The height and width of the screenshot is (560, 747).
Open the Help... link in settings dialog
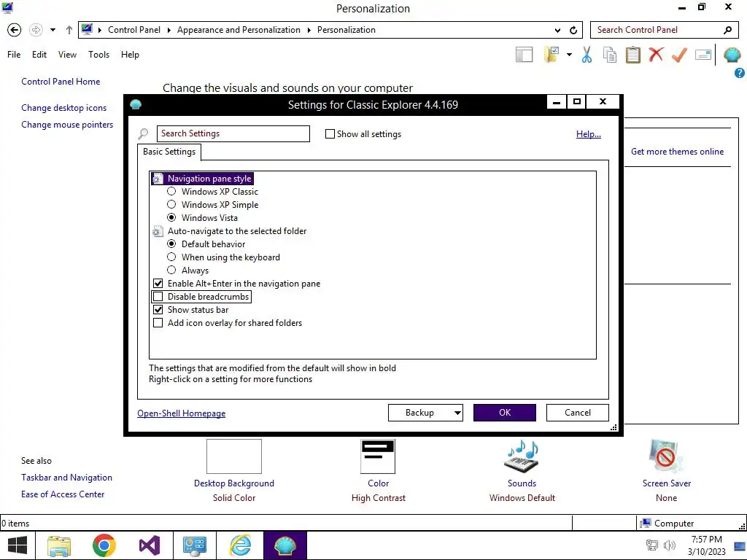[x=589, y=134]
